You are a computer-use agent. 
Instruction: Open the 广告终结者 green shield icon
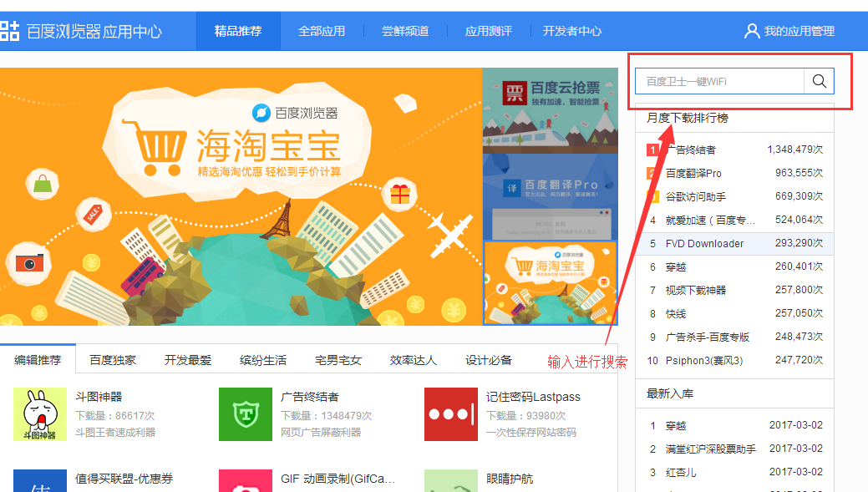[x=246, y=414]
